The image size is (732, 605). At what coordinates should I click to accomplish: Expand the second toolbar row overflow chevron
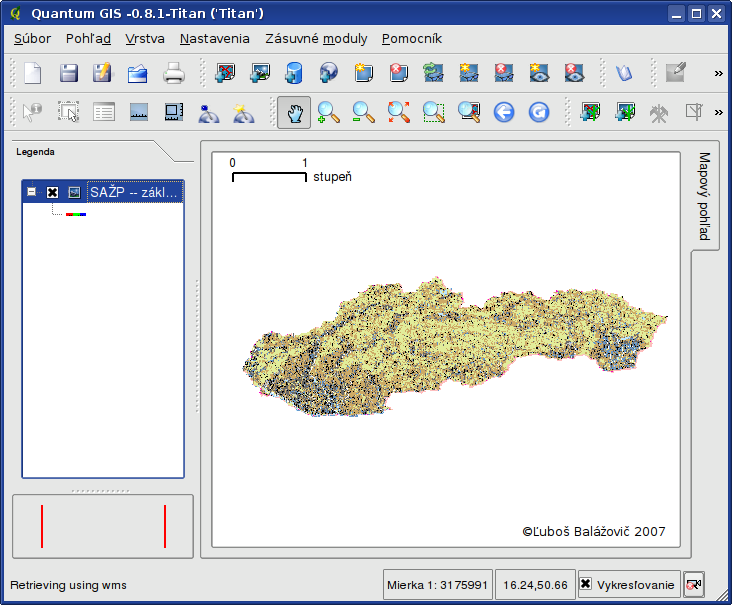(718, 113)
